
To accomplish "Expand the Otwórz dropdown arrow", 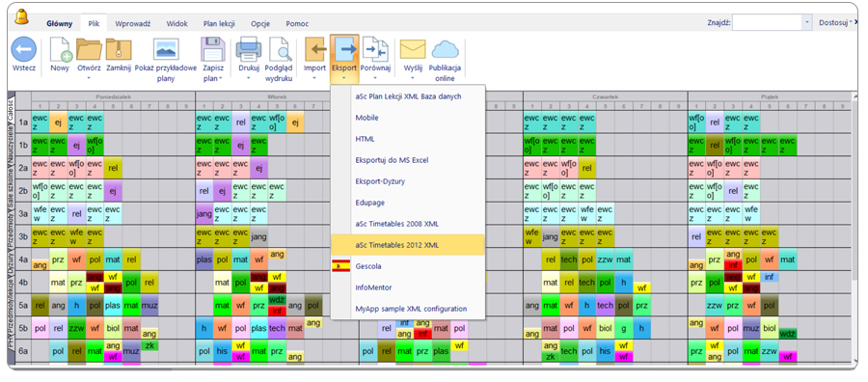I will click(x=89, y=78).
